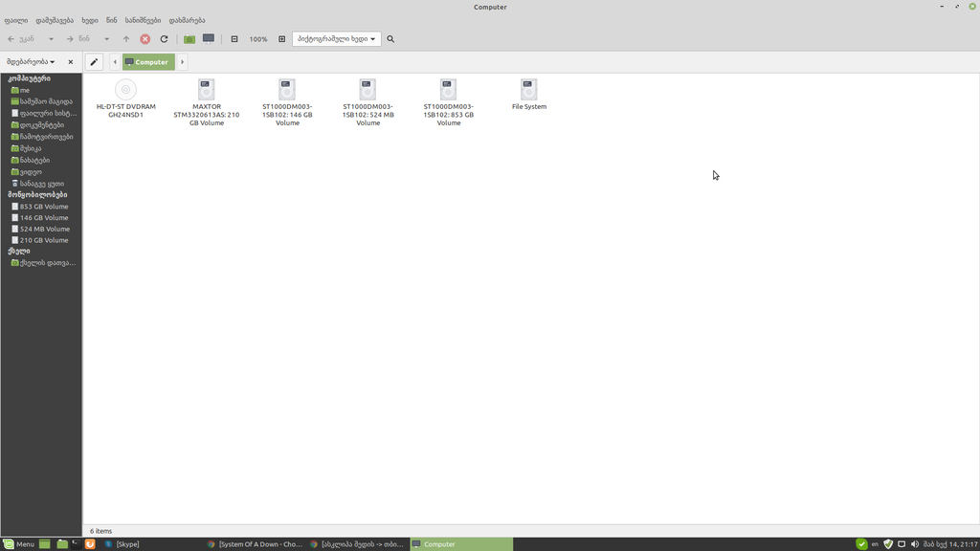Close the sidebar with the X

click(x=71, y=62)
